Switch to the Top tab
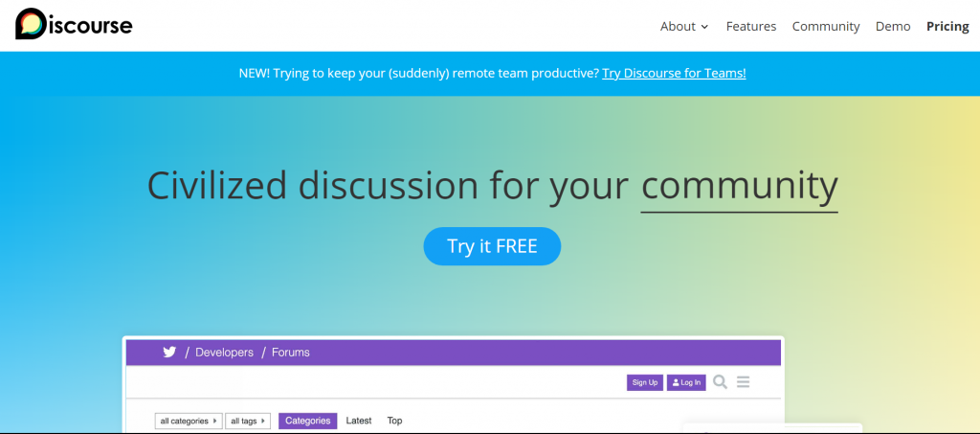 pos(394,421)
